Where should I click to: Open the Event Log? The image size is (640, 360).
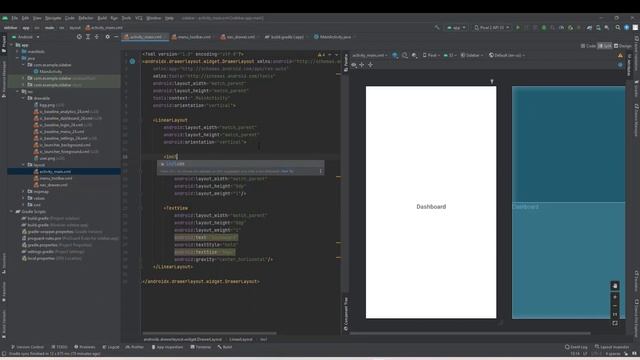coord(576,347)
